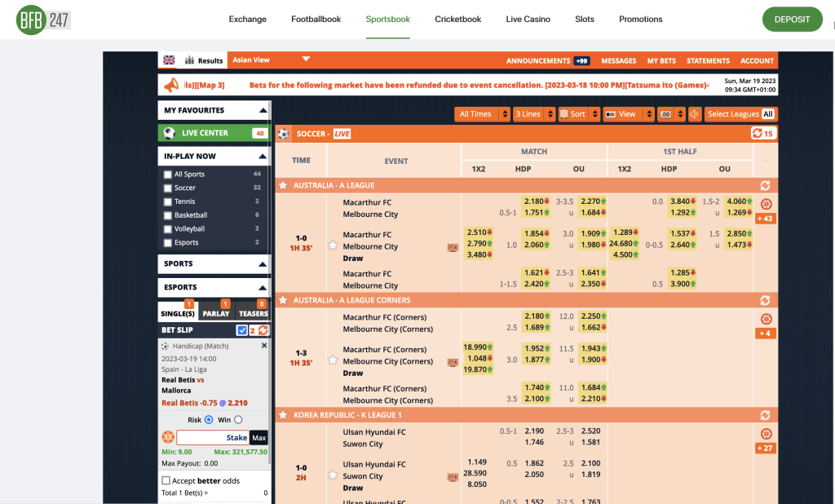The height and width of the screenshot is (504, 835).
Task: Open the odds decimal format dropdown
Action: click(671, 114)
